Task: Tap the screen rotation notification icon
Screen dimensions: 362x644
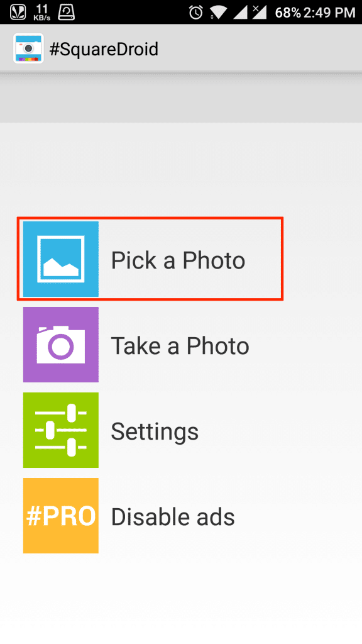Action: [x=67, y=13]
